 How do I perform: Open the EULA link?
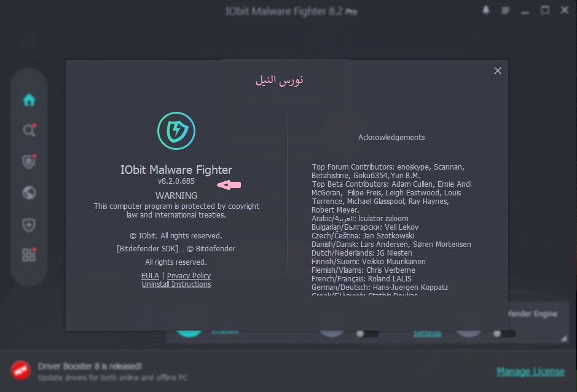[x=150, y=276]
